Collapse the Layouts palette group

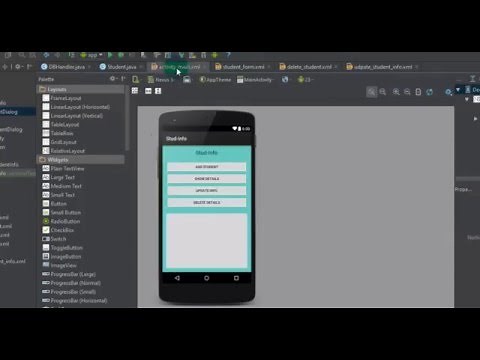[x=81, y=89]
